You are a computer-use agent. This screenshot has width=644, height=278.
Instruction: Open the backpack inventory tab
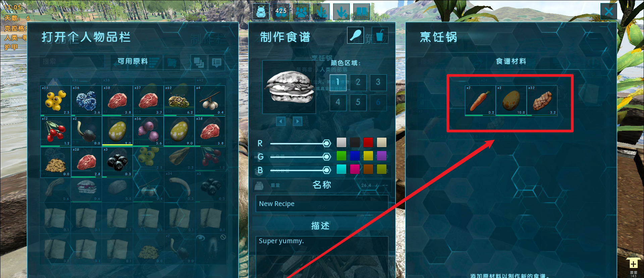(261, 12)
